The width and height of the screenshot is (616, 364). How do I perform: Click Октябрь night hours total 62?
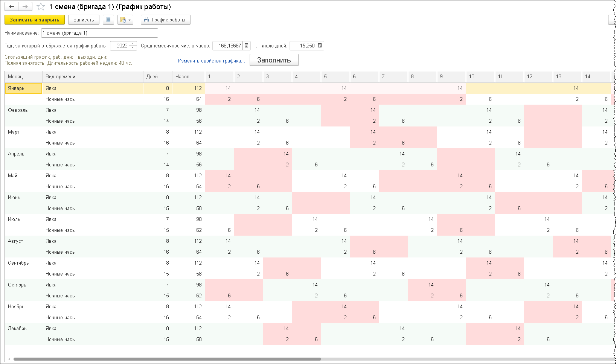[x=189, y=295]
